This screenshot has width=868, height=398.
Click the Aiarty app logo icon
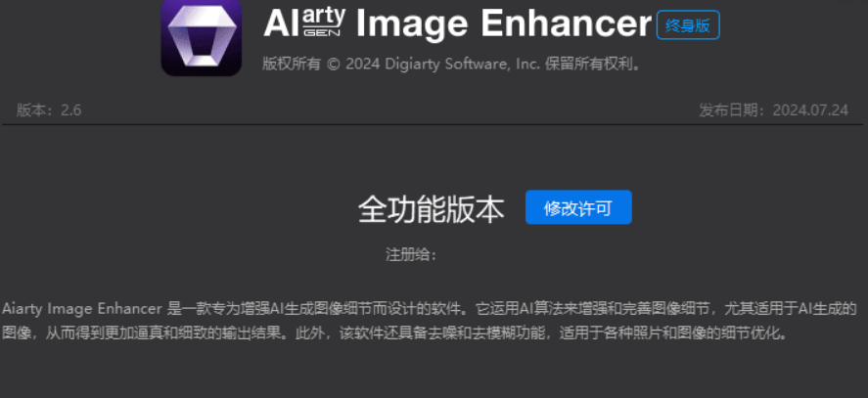click(201, 37)
